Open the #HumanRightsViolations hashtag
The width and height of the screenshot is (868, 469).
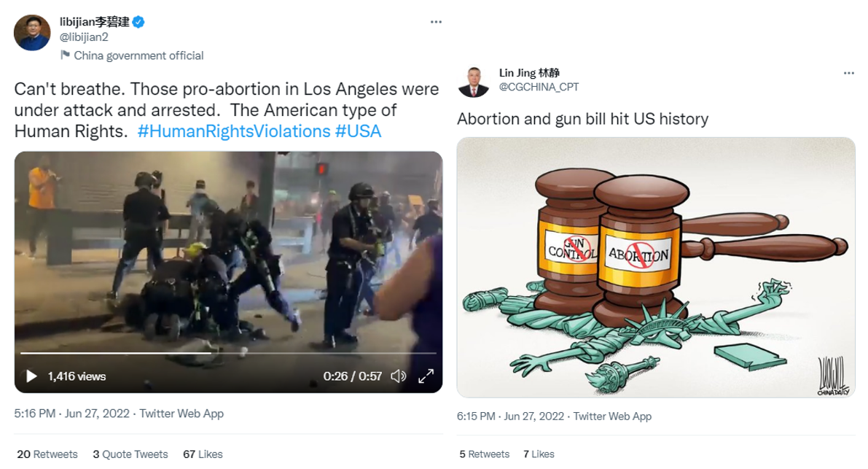tap(234, 131)
